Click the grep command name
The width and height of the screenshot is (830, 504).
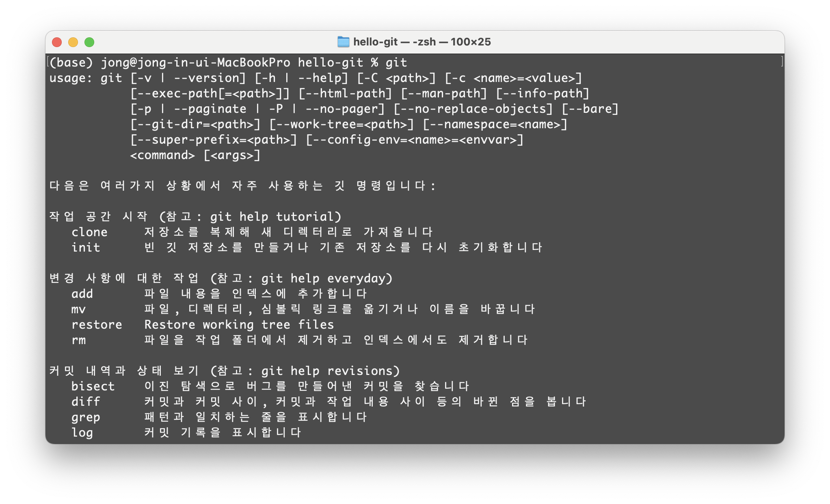click(x=86, y=417)
